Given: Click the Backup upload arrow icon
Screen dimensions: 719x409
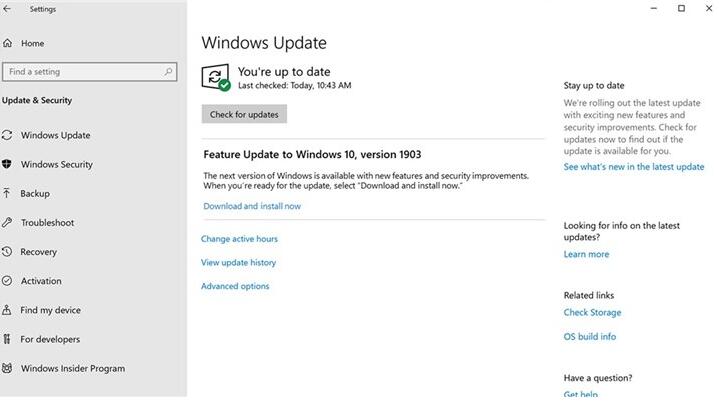Looking at the screenshot, I should pos(7,193).
